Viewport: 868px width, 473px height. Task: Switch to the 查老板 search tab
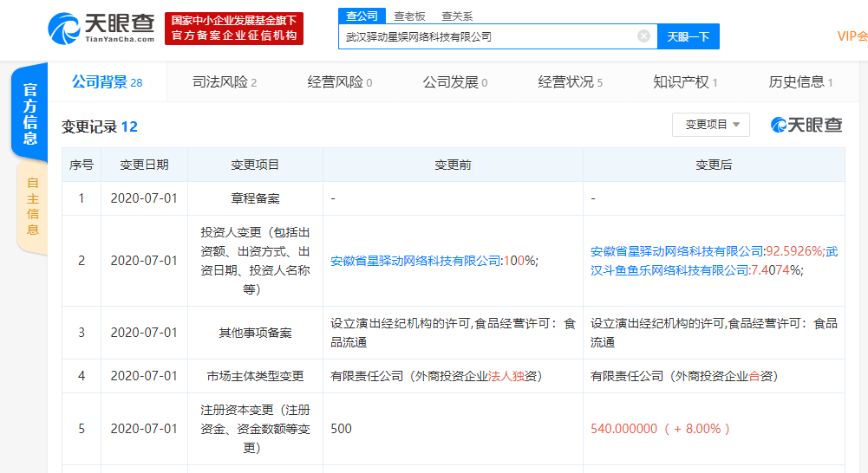tap(410, 16)
